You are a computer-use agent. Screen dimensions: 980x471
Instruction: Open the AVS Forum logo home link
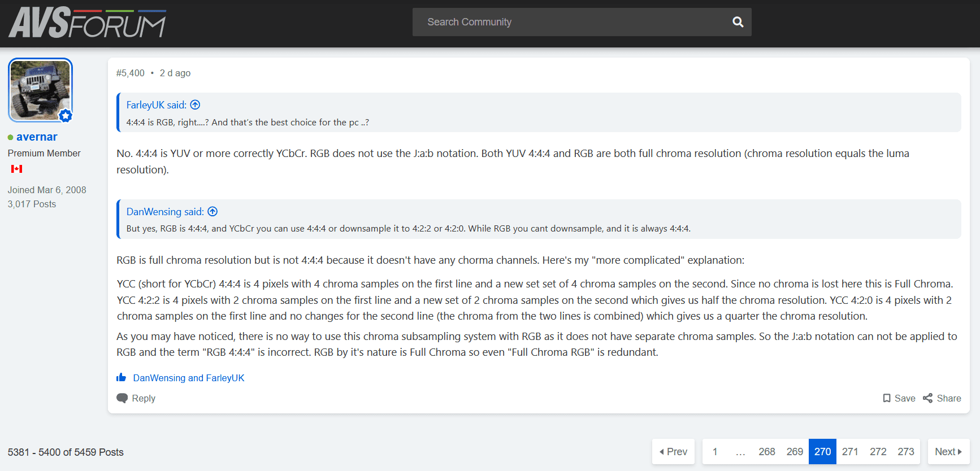pos(88,23)
